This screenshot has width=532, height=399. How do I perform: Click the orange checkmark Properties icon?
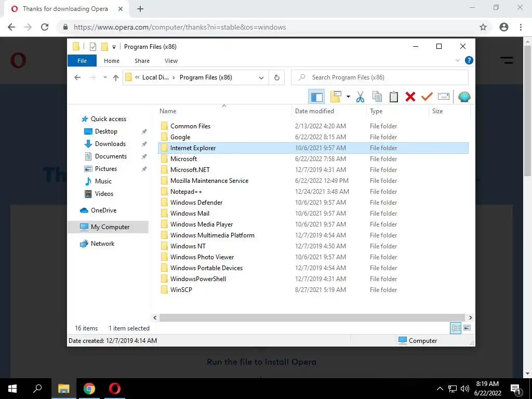(427, 97)
